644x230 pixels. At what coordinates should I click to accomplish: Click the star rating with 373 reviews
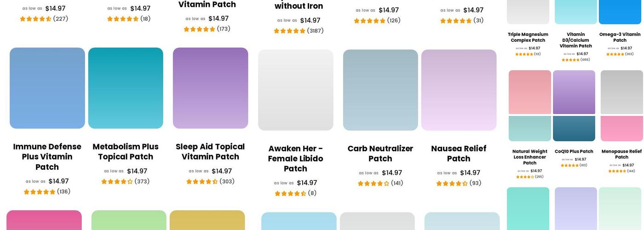(117, 182)
